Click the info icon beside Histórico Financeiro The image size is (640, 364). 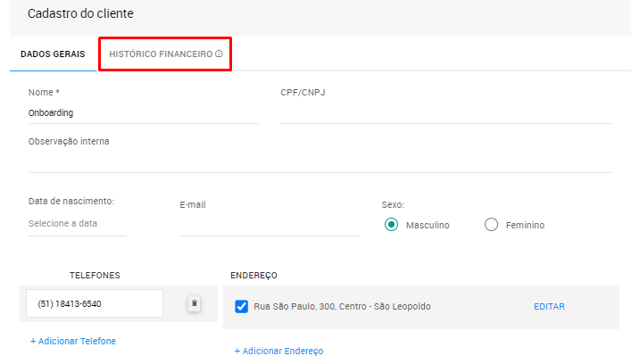[219, 54]
